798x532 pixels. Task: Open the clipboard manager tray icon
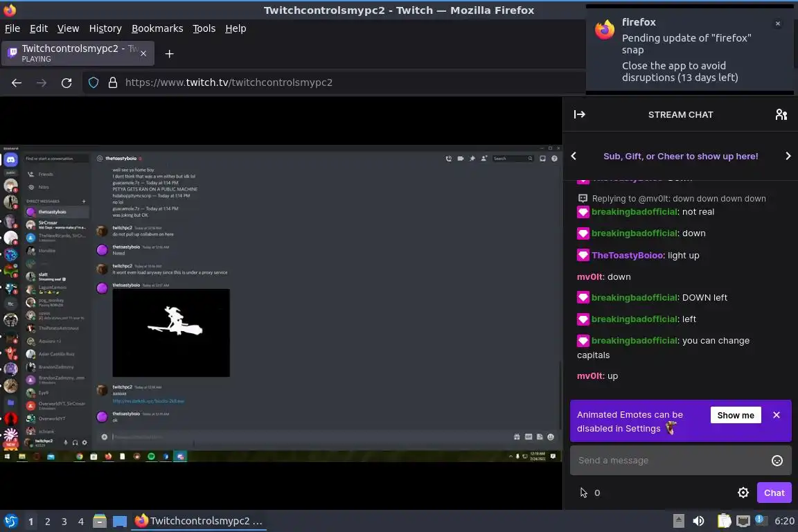724,521
